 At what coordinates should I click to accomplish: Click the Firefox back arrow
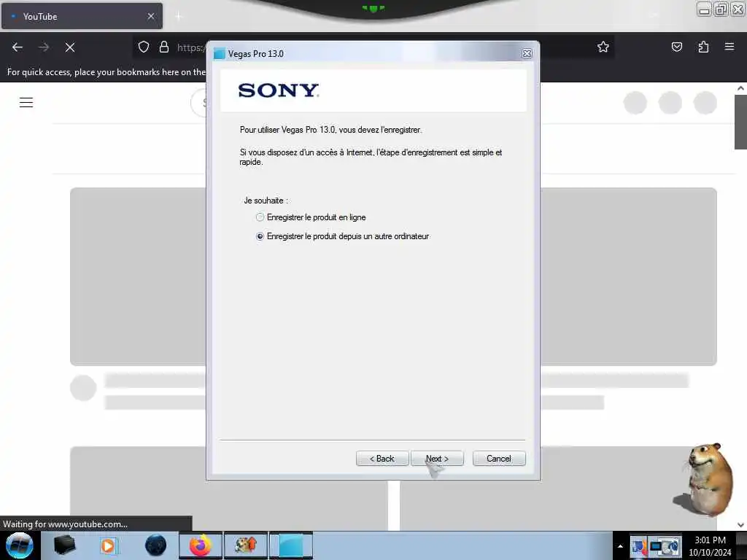18,47
